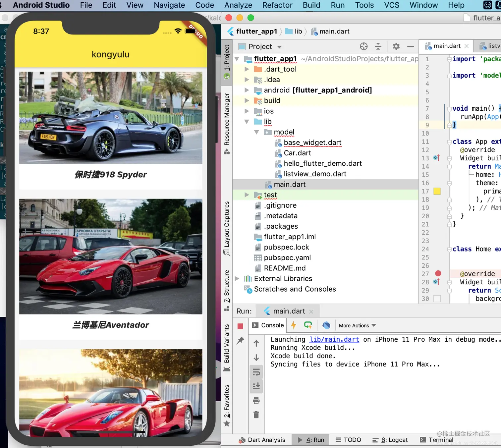The width and height of the screenshot is (501, 448).
Task: Open the 7: Structure side tab
Action: tap(227, 290)
